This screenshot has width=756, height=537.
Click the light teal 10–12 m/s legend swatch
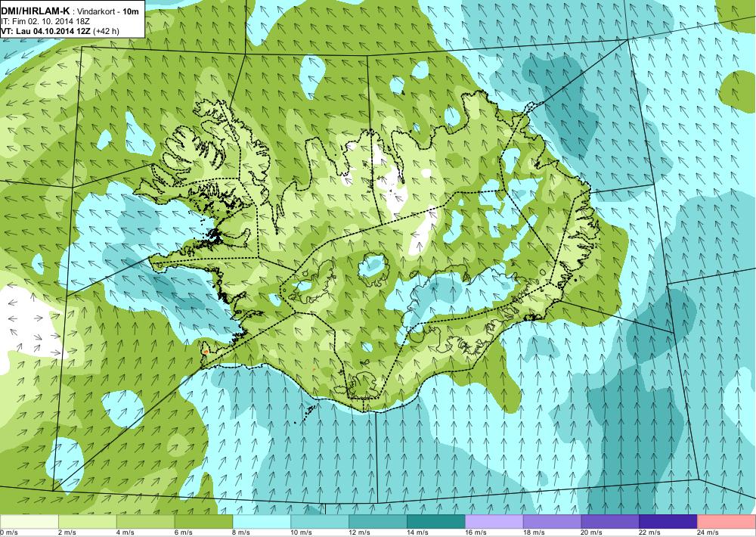pyautogui.click(x=320, y=521)
